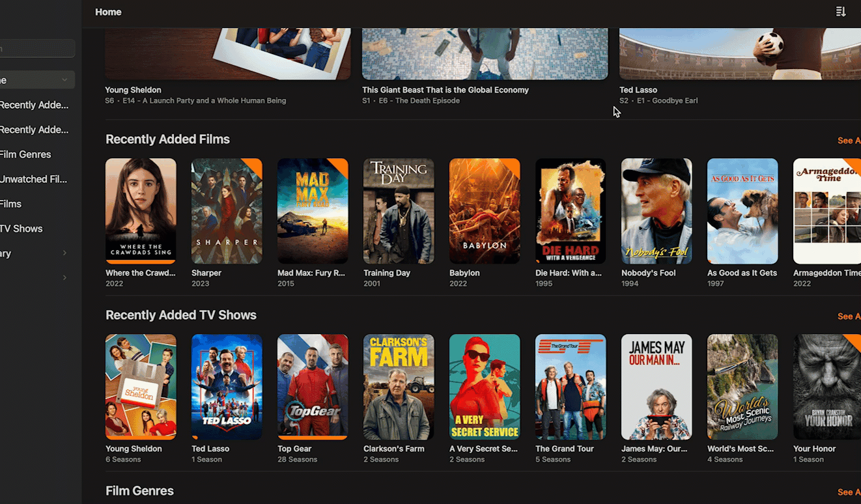
Task: Click the 'This Giant Beast That is the Global Economy' title
Action: 445,90
